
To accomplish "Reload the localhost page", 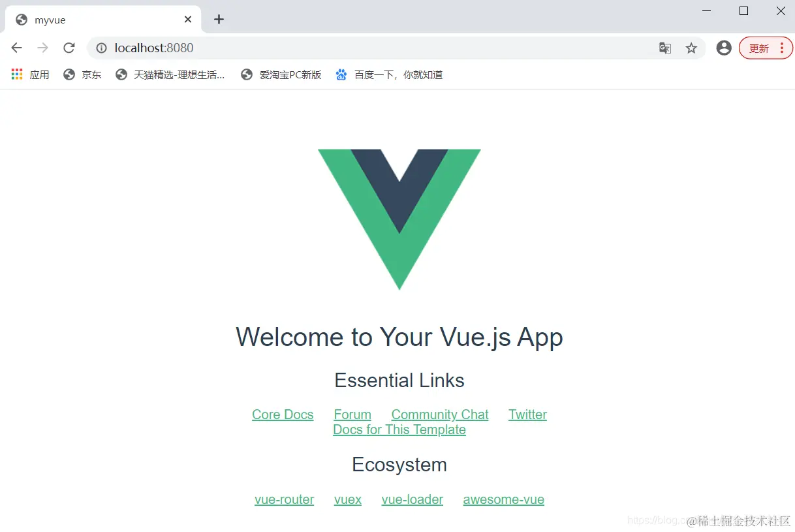I will coord(69,48).
